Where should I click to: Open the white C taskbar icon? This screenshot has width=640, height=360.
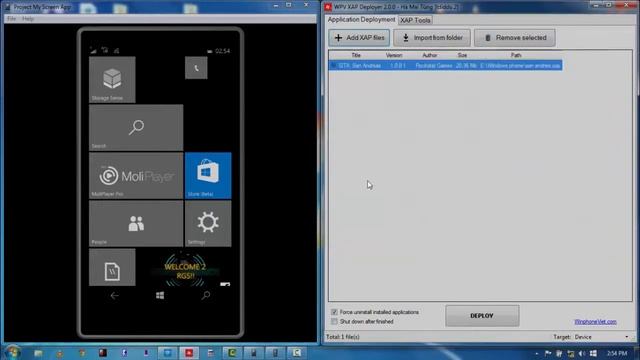point(296,353)
